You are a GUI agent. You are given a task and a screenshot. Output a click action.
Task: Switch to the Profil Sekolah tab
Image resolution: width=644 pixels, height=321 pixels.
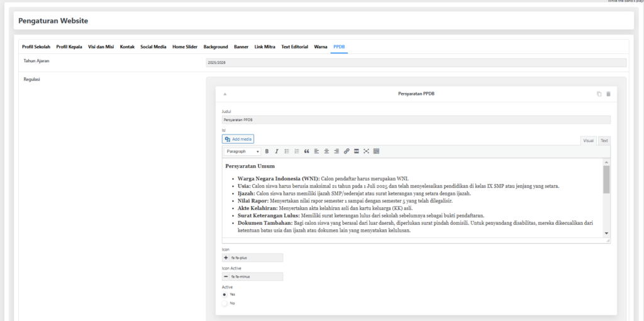point(36,47)
